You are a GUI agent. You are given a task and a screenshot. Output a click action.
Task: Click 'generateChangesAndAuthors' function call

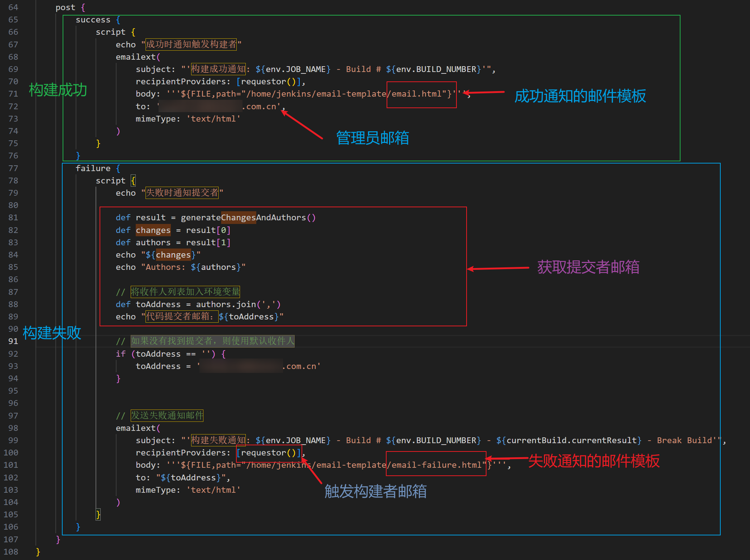tap(243, 217)
